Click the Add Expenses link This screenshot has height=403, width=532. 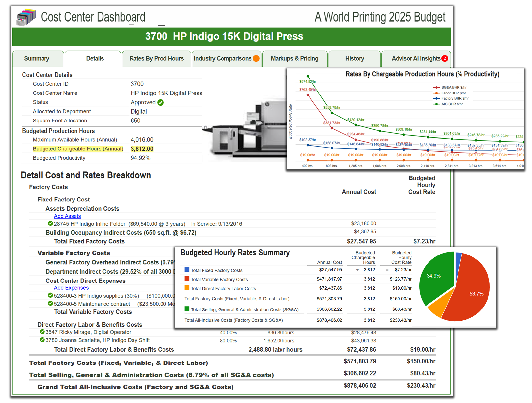(x=71, y=288)
